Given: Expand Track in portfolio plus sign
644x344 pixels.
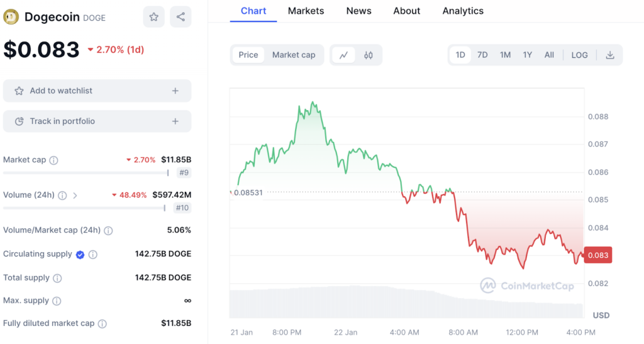Looking at the screenshot, I should [x=175, y=121].
